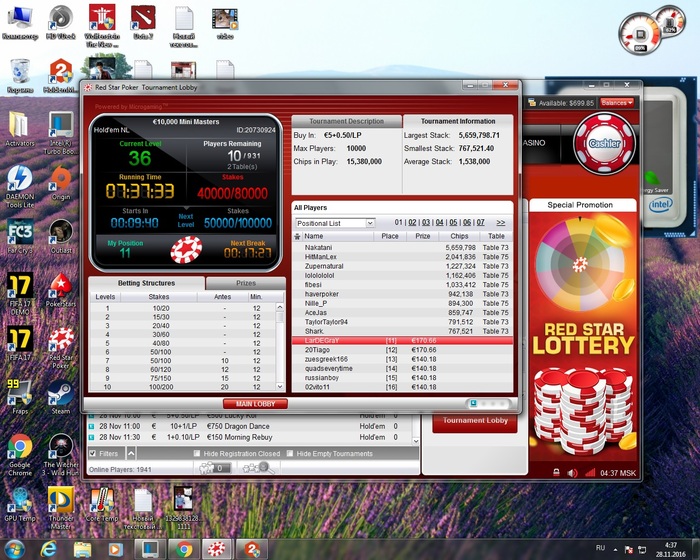Mute sound via the speaker icon
Image resolution: width=700 pixels, height=560 pixels.
572,472
